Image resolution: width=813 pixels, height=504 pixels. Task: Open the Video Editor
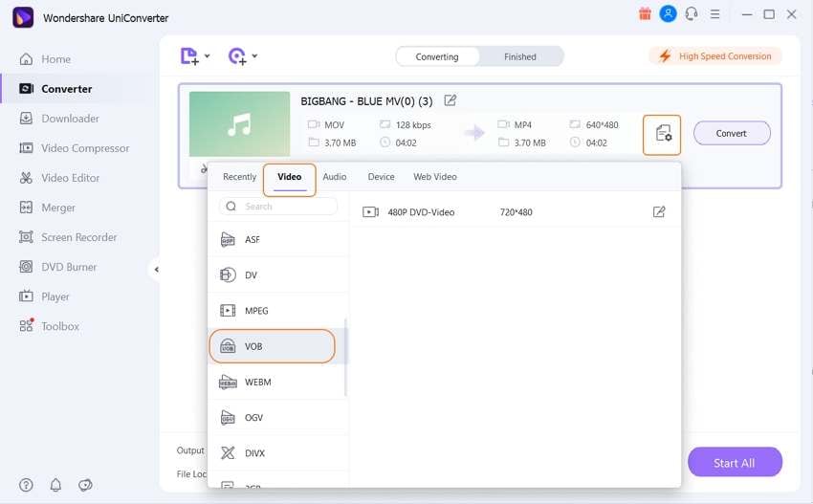click(x=58, y=178)
